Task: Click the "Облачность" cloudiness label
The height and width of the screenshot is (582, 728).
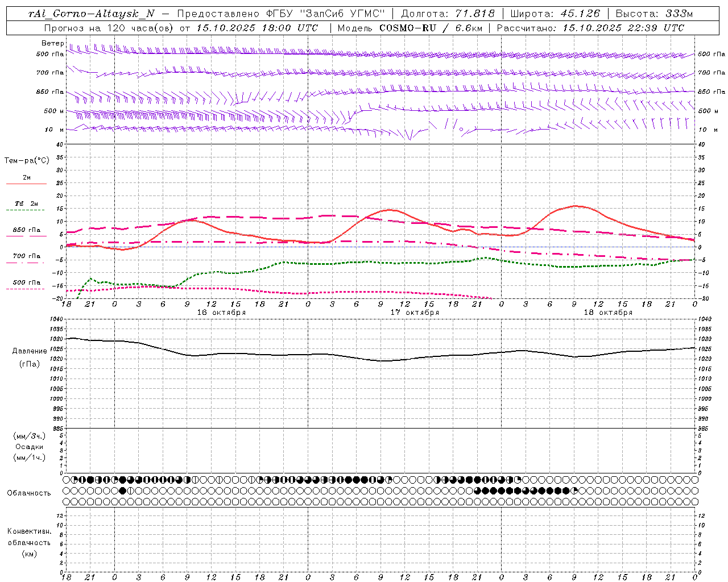Action: 29,493
